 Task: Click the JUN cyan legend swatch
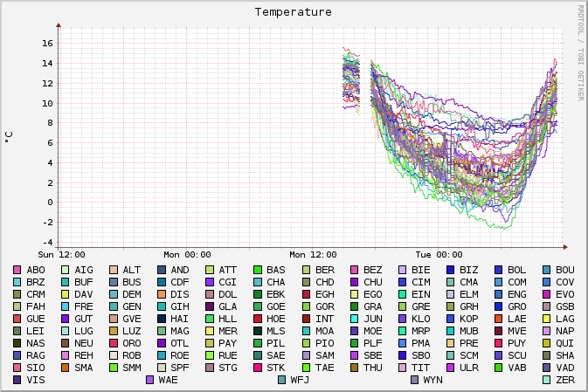(354, 319)
